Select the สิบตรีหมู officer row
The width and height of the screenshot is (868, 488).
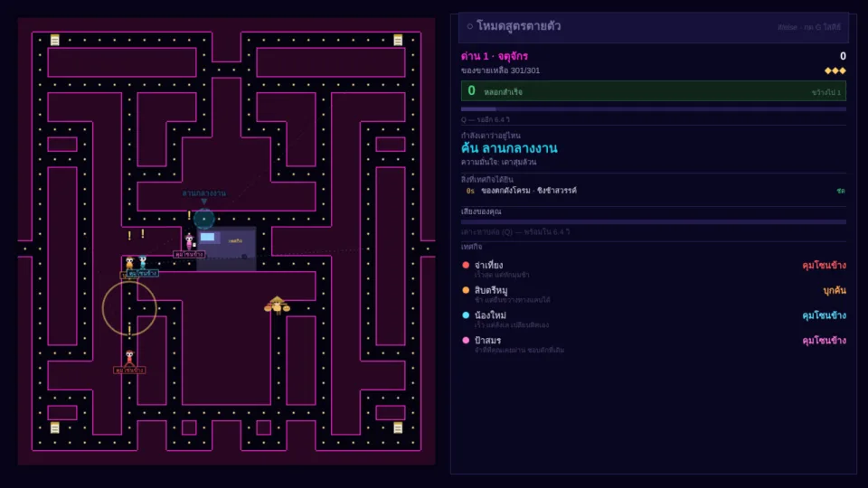click(653, 294)
